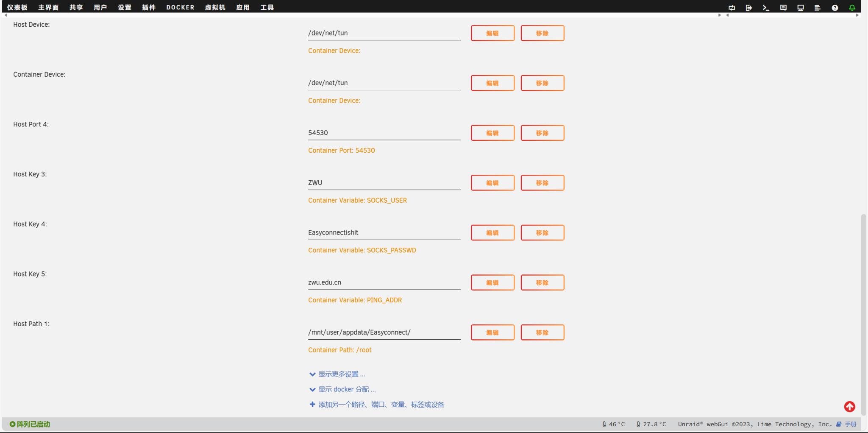Image resolution: width=868 pixels, height=433 pixels.
Task: Open the 设置 menu item
Action: click(124, 7)
